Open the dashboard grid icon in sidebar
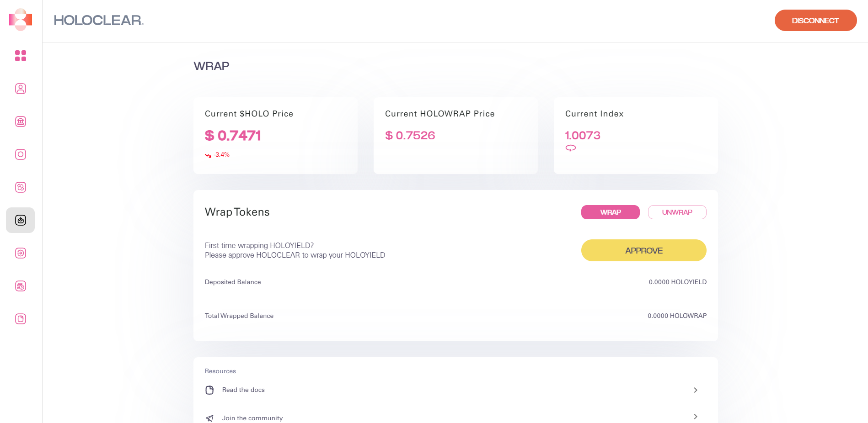The width and height of the screenshot is (868, 423). 21,56
